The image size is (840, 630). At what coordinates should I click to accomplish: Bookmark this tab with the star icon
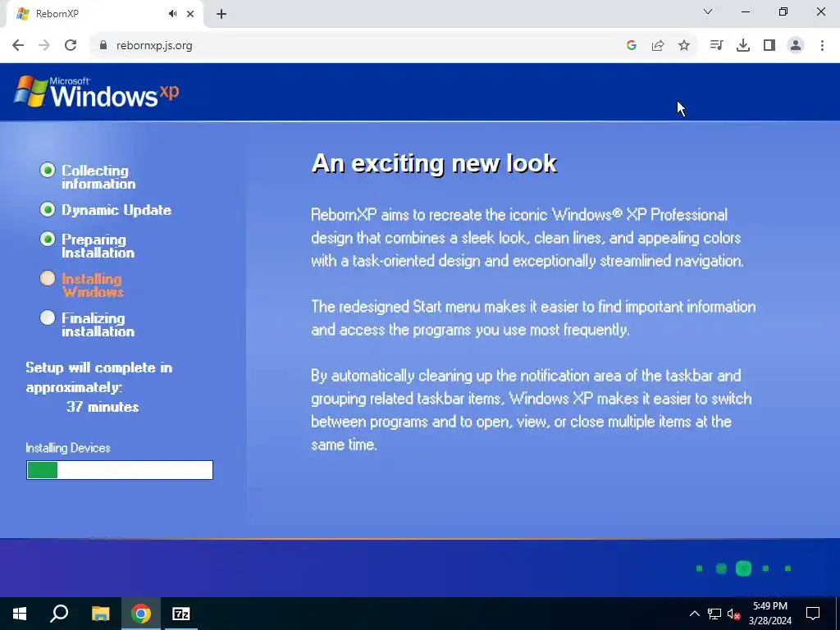pyautogui.click(x=684, y=45)
